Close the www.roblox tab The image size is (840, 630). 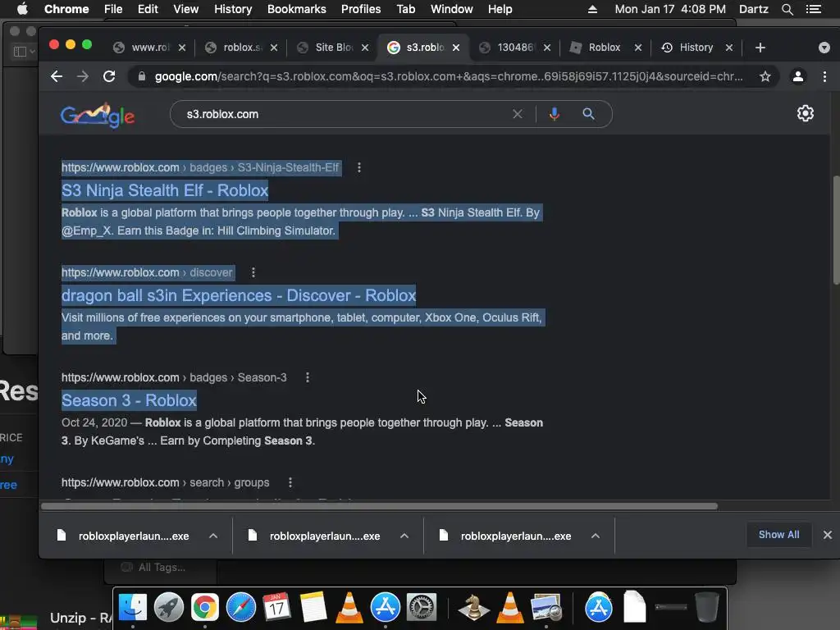pos(182,48)
